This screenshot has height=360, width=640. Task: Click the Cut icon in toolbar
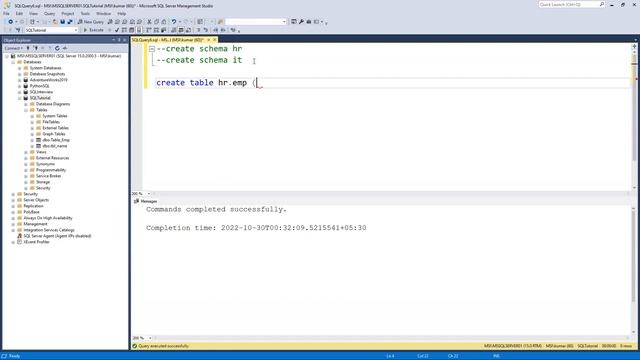(149, 22)
